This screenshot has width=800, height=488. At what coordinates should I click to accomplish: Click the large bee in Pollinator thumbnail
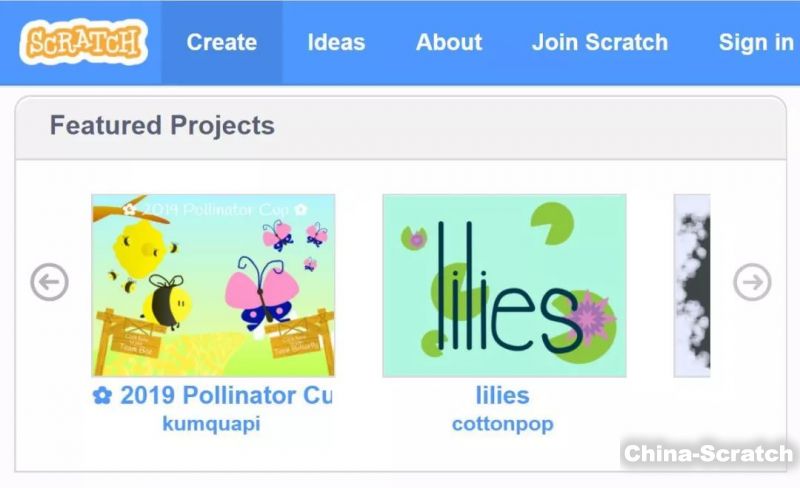click(x=162, y=298)
